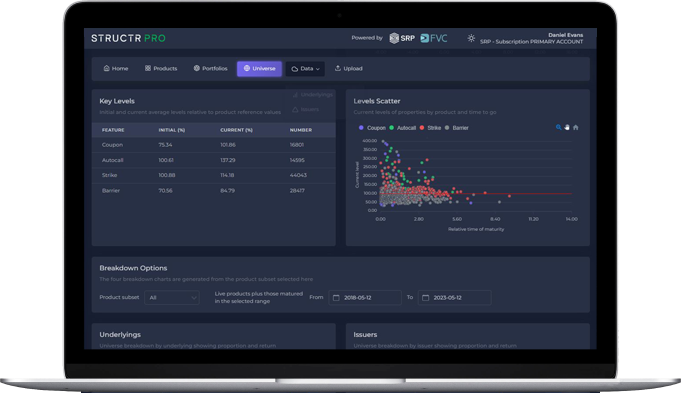Open the Portfolios nav item

pos(210,69)
